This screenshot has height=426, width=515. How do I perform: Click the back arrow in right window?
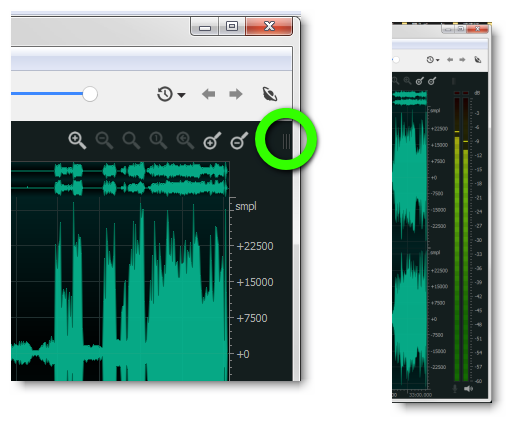click(450, 60)
